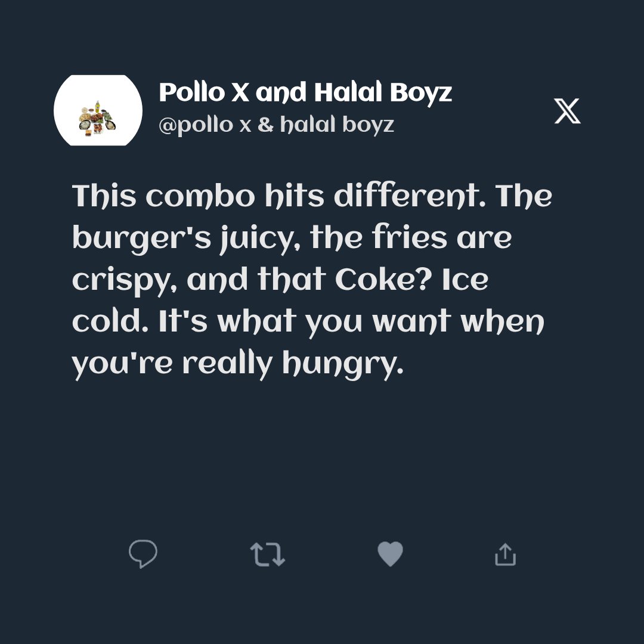Like the tweet with the heart icon
Viewport: 644px width, 644px height.
pyautogui.click(x=390, y=554)
